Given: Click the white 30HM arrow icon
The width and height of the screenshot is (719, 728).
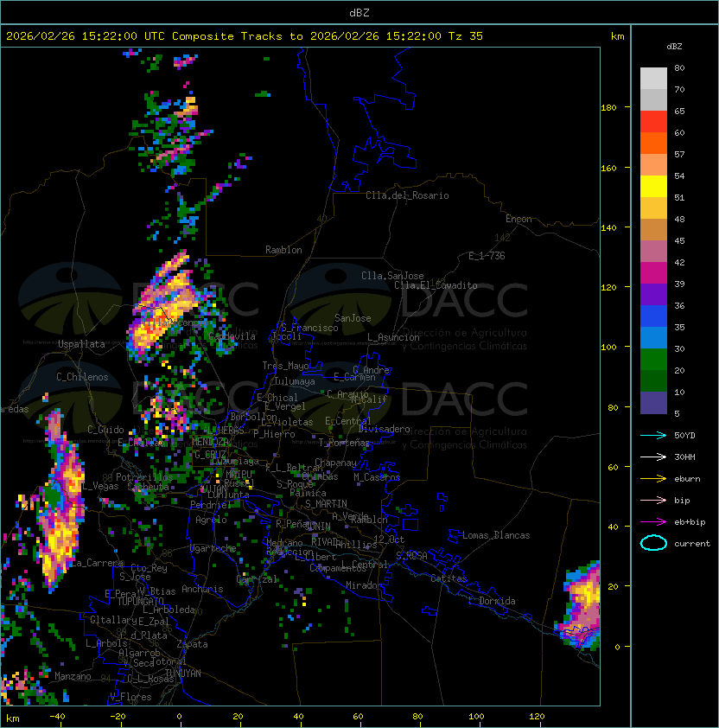Looking at the screenshot, I should coord(653,457).
